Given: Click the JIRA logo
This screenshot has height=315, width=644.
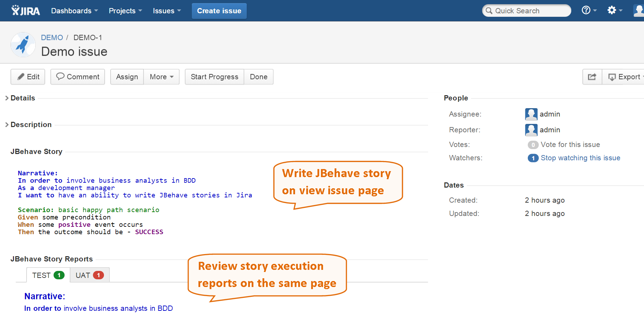Looking at the screenshot, I should point(26,10).
